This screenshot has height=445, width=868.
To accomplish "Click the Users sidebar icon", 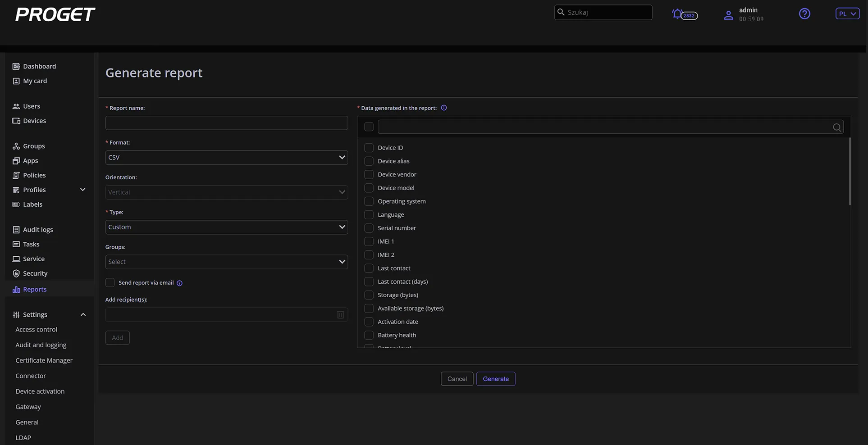I will [16, 106].
